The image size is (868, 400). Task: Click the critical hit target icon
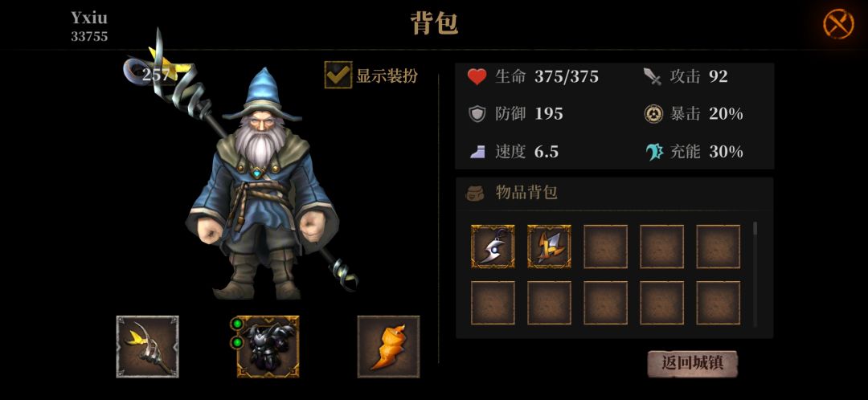coord(653,114)
